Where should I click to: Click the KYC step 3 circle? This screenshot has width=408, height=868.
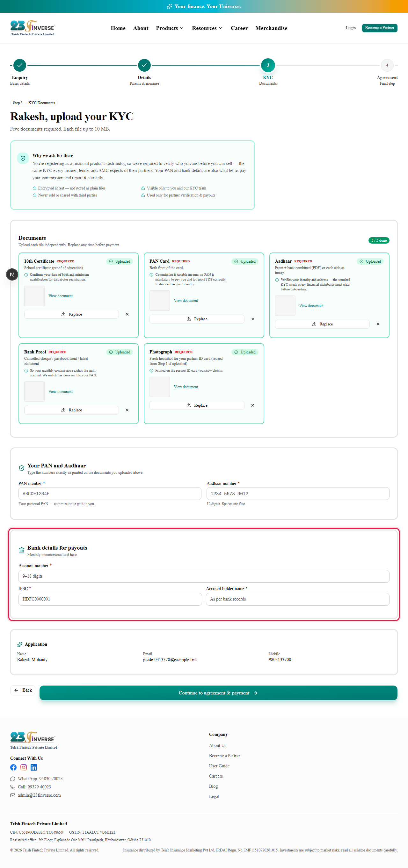pos(268,65)
